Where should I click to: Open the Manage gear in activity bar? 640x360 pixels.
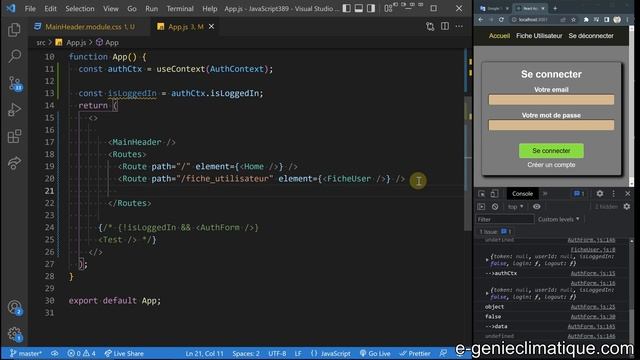[15, 334]
